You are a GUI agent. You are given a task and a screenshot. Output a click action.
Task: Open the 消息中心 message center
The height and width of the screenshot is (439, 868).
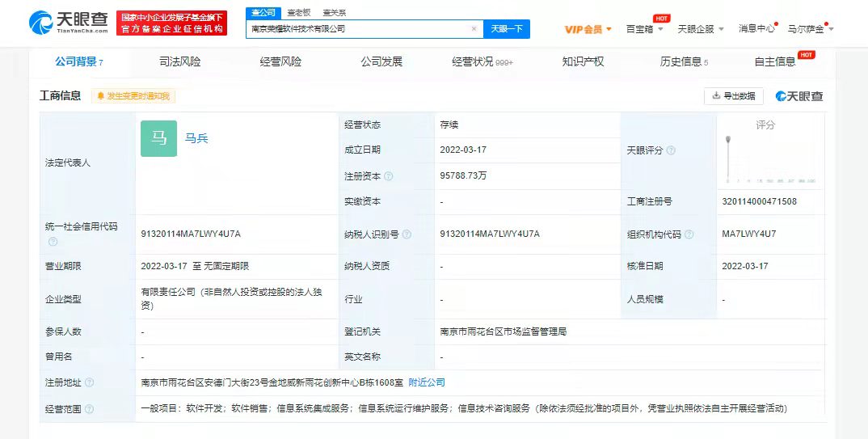[x=756, y=29]
